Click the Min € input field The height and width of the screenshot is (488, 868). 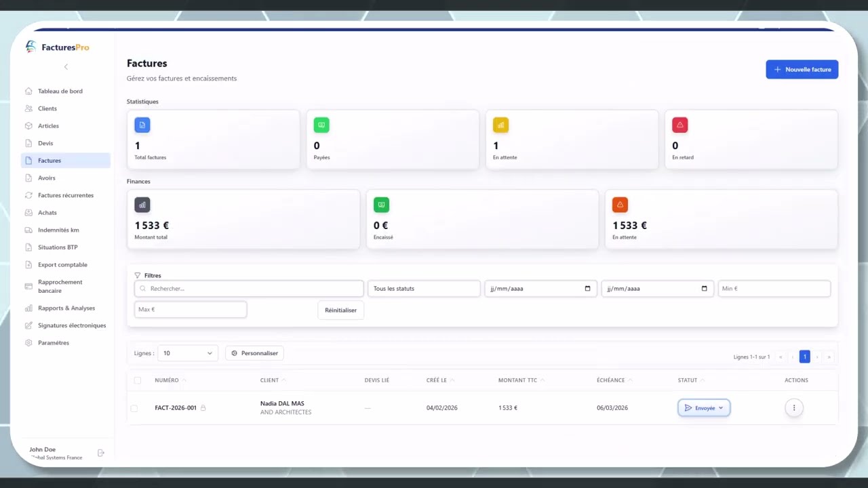tap(774, 289)
